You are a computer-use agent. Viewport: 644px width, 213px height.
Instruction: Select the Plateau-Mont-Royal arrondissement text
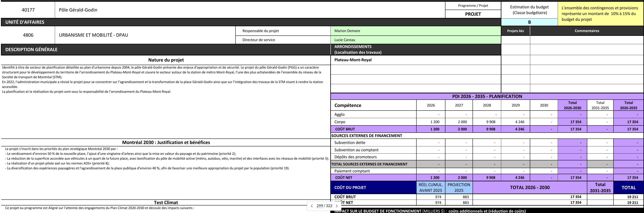click(x=353, y=60)
